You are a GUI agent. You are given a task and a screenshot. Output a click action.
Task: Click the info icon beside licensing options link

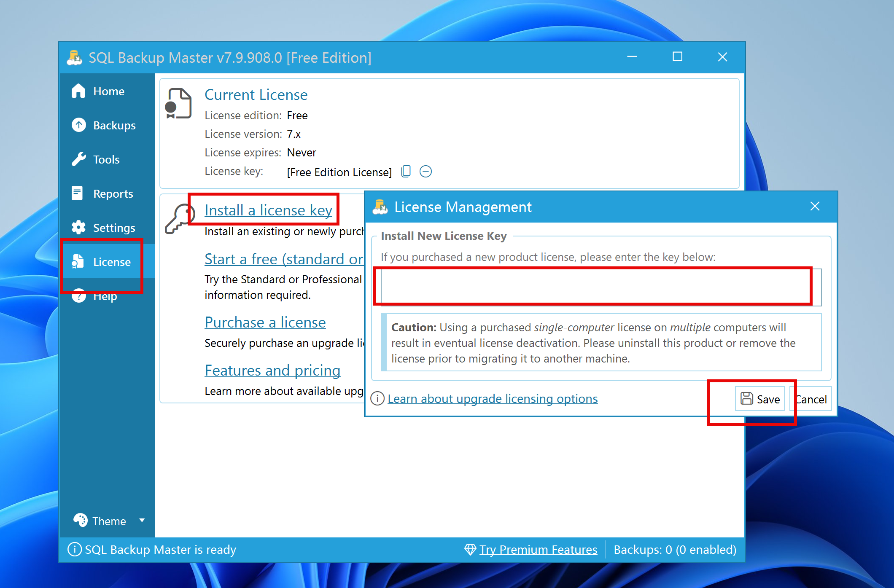pyautogui.click(x=377, y=398)
